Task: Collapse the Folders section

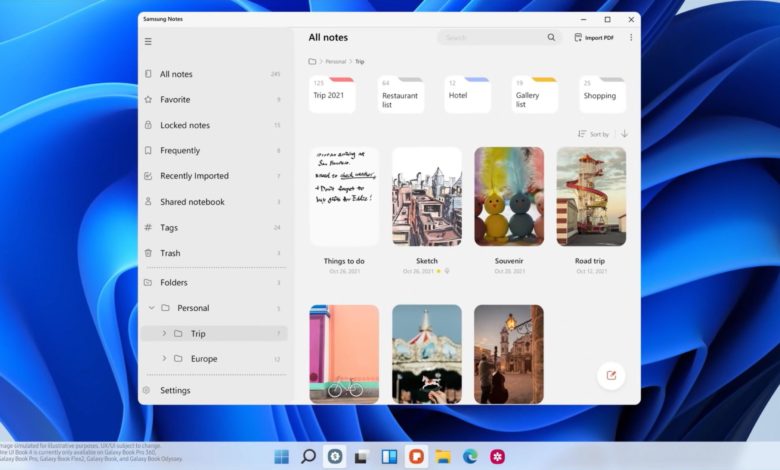Action: (x=148, y=283)
